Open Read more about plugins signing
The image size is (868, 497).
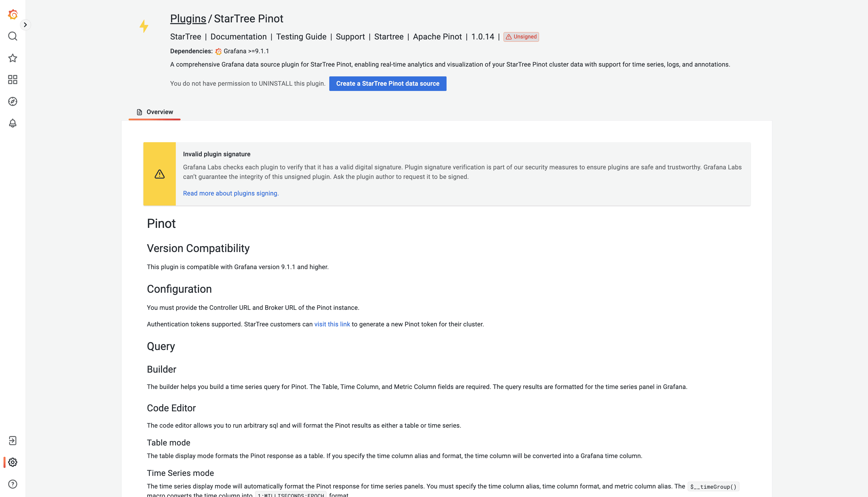[231, 193]
